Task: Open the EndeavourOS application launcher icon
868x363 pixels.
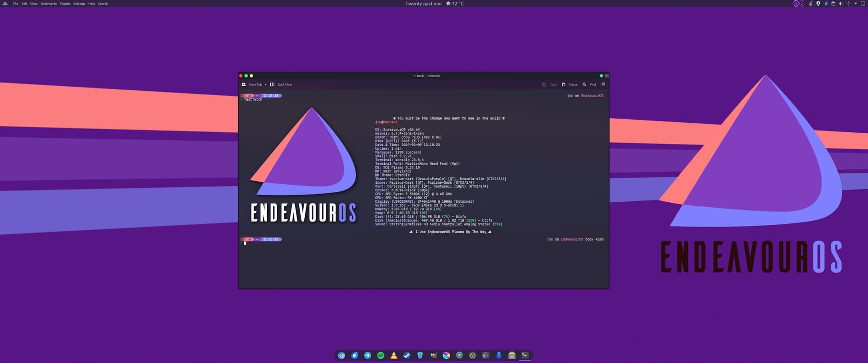Action: [5, 4]
